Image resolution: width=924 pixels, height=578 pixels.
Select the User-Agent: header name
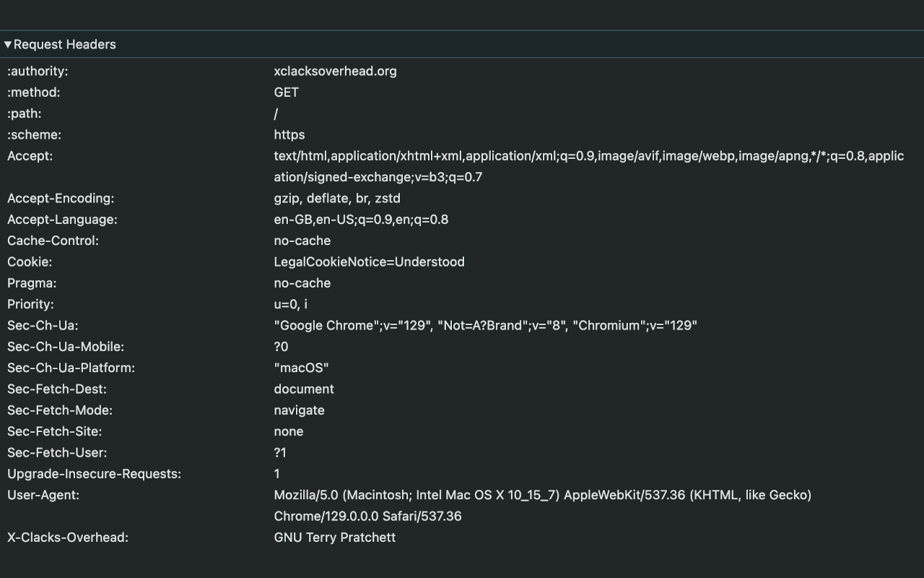43,495
